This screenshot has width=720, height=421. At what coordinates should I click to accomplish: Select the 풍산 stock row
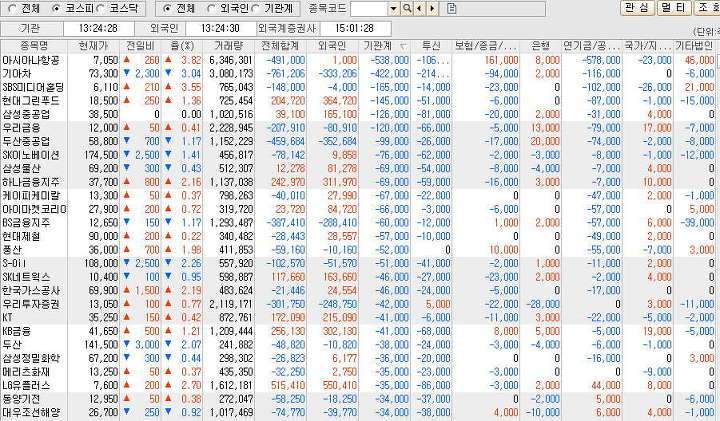pyautogui.click(x=357, y=250)
